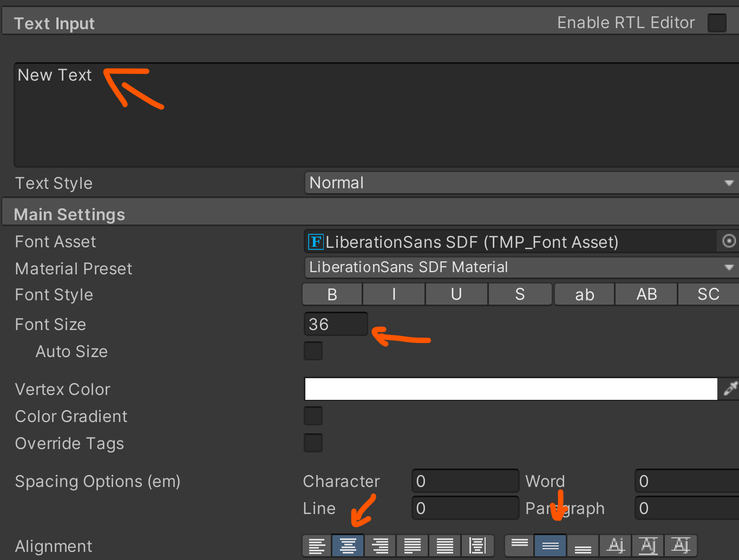
Task: Pick vertex color with eyedropper
Action: [730, 388]
